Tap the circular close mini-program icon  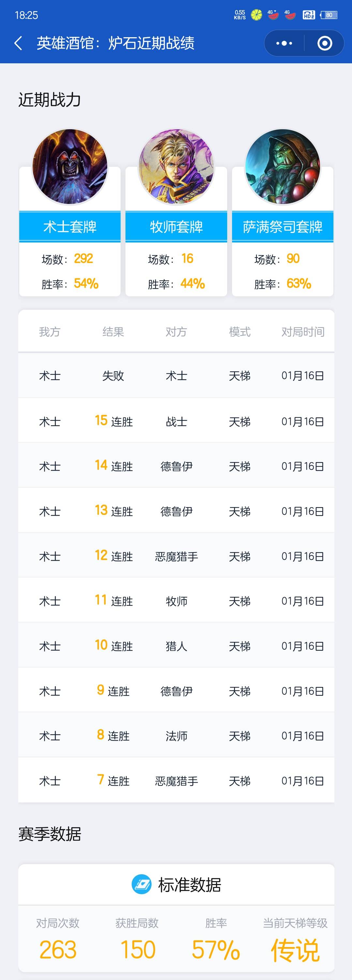coord(324,43)
